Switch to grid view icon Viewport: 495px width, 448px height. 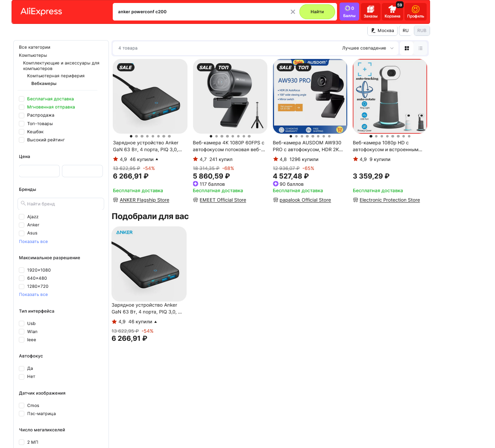tap(407, 48)
